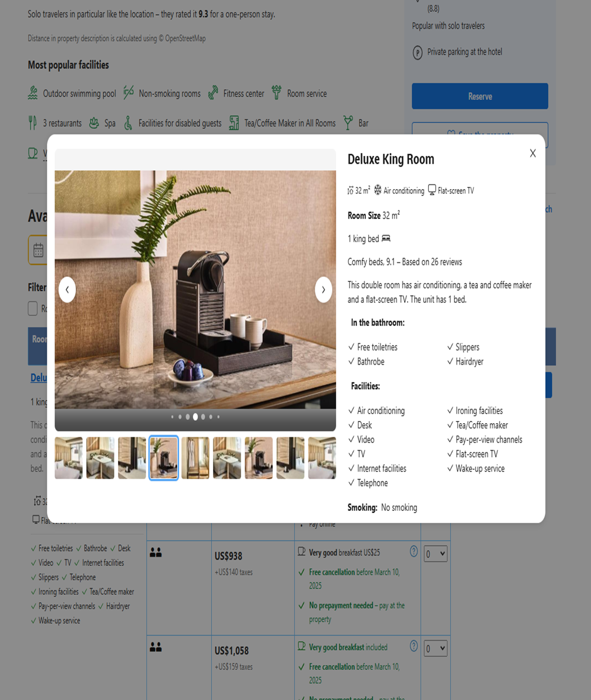Click the US$938 price
Viewport: 591px width, 700px height.
229,556
